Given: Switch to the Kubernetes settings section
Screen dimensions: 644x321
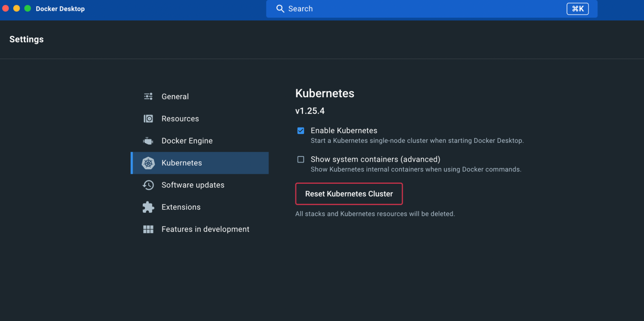Looking at the screenshot, I should coord(181,163).
